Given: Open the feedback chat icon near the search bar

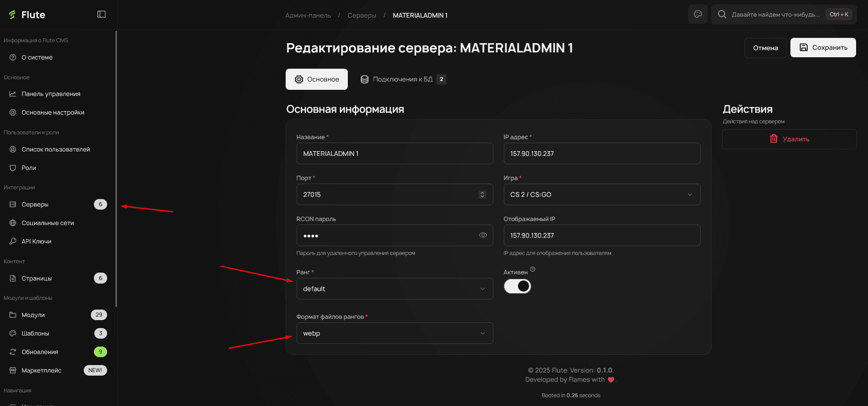Looking at the screenshot, I should 698,14.
